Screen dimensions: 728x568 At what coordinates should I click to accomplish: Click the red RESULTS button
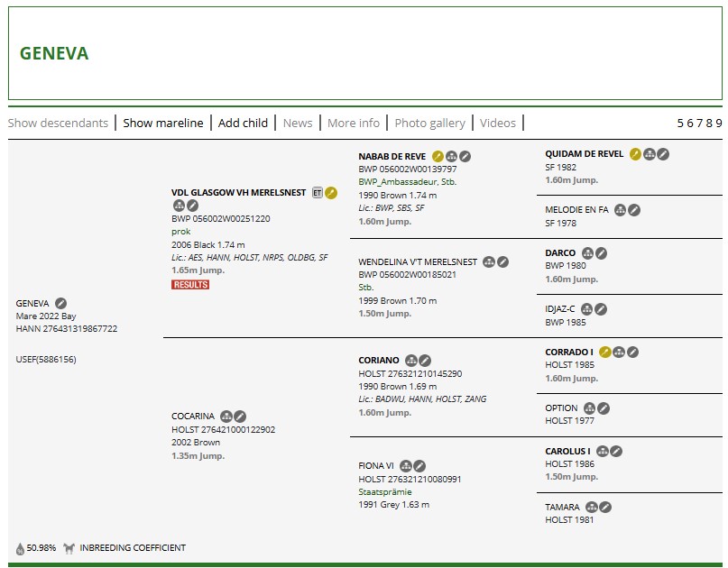190,285
